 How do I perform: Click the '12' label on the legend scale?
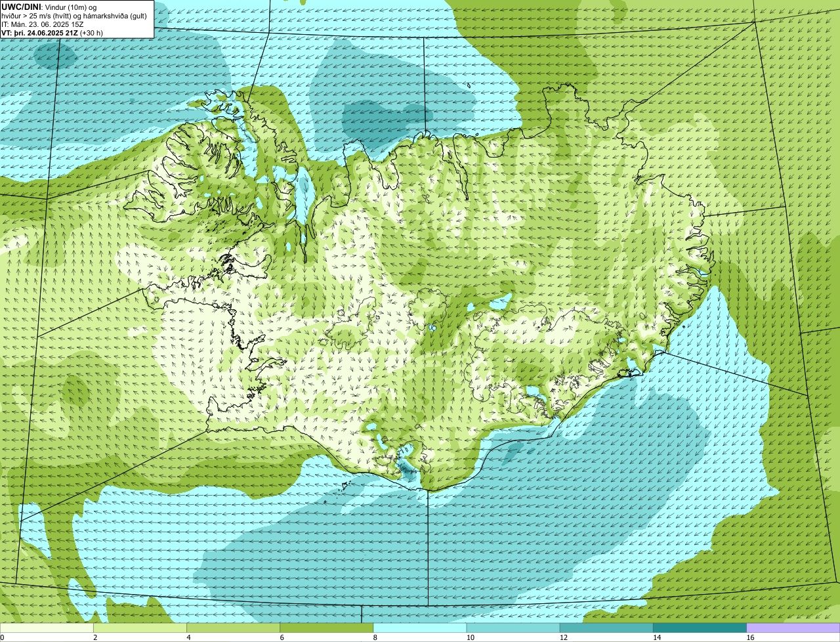click(564, 637)
